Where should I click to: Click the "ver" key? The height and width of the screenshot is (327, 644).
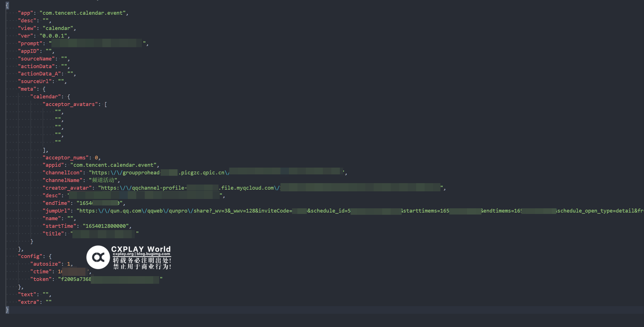pyautogui.click(x=25, y=36)
